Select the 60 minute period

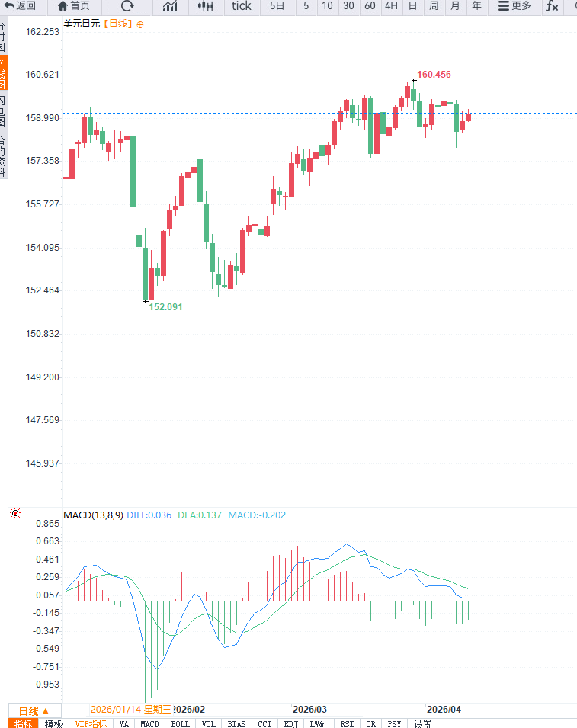370,6
